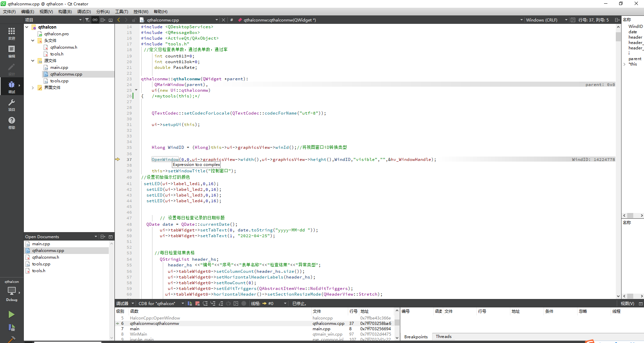This screenshot has width=644, height=343.
Task: Open the Welcome (欢迎) mode
Action: (x=11, y=34)
